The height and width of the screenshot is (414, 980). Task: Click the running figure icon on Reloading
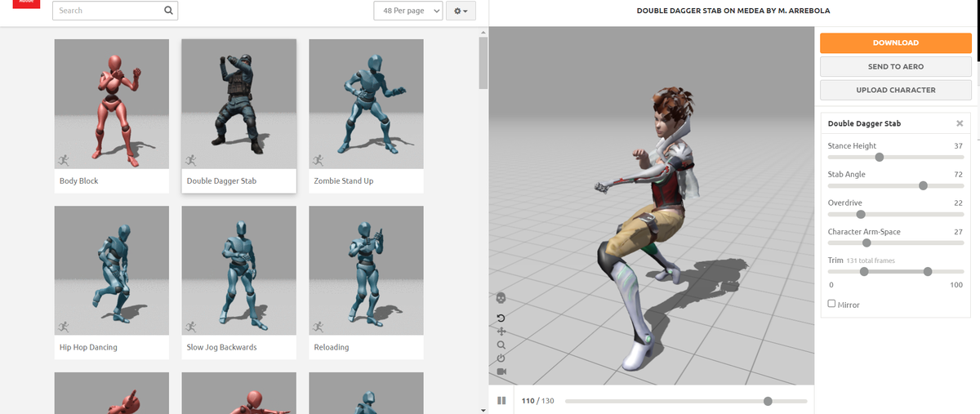pos(318,326)
